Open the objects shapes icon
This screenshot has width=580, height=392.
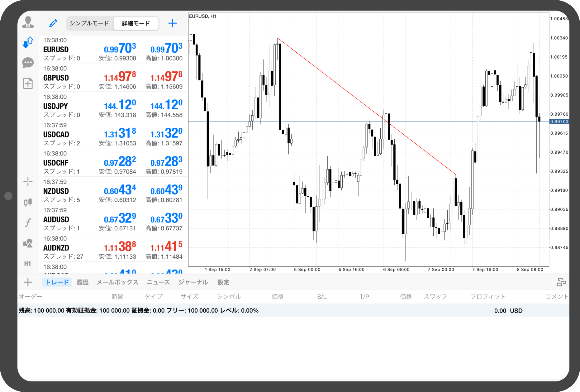pos(28,243)
